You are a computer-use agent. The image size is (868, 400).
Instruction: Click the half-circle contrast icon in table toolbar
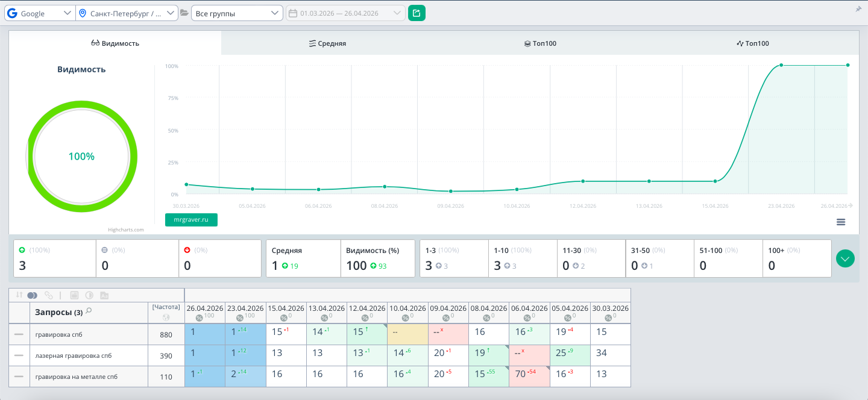(89, 295)
